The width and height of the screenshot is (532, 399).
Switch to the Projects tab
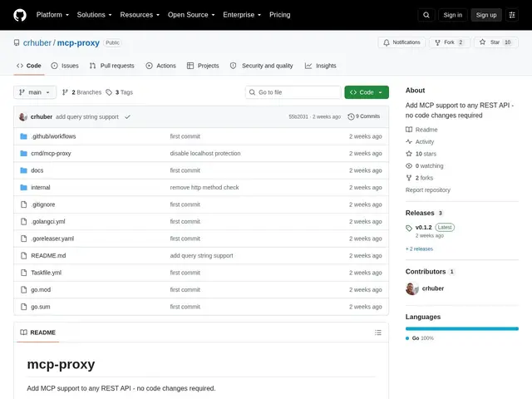[x=203, y=66]
